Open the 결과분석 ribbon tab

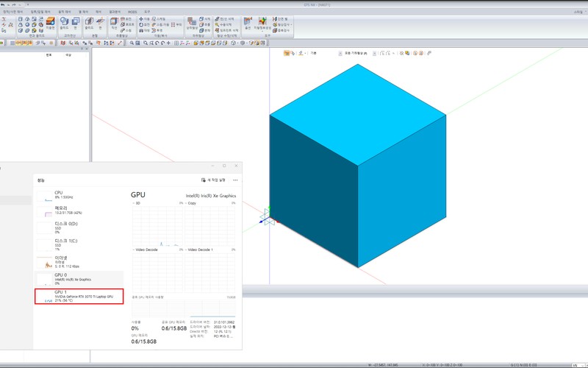(115, 12)
